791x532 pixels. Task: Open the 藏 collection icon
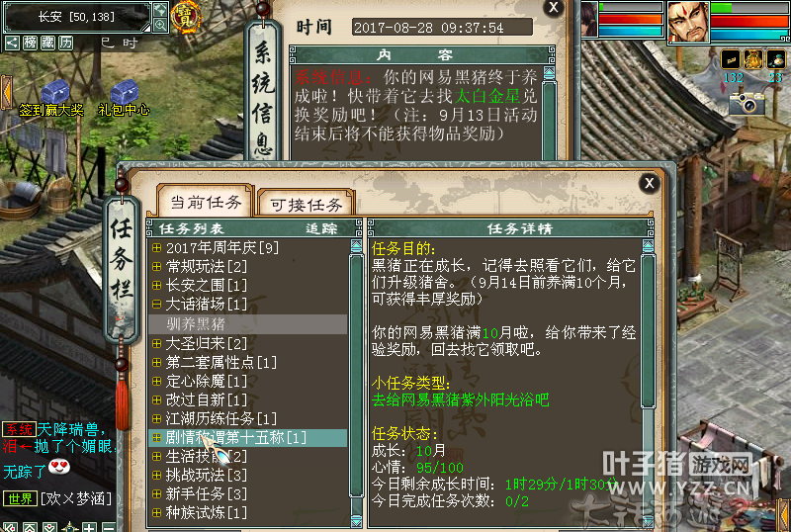(47, 43)
